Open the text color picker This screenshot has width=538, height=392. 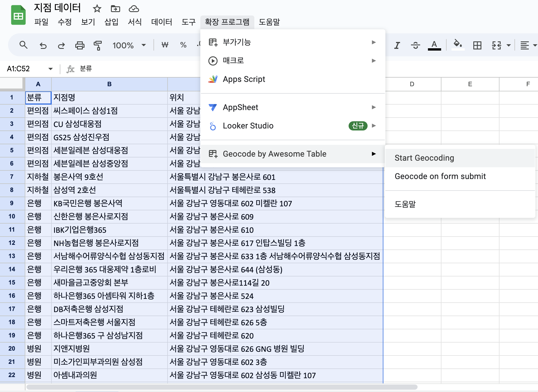[x=434, y=45]
